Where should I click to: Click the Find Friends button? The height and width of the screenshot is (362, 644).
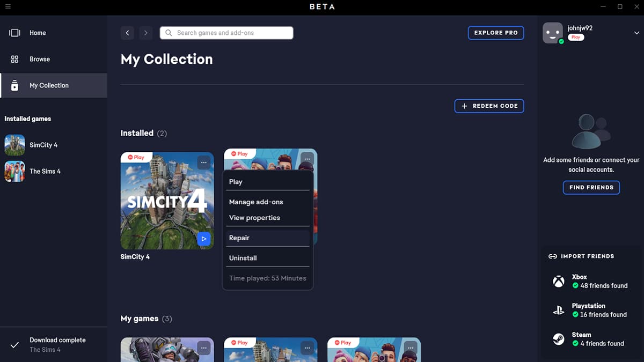pos(591,188)
